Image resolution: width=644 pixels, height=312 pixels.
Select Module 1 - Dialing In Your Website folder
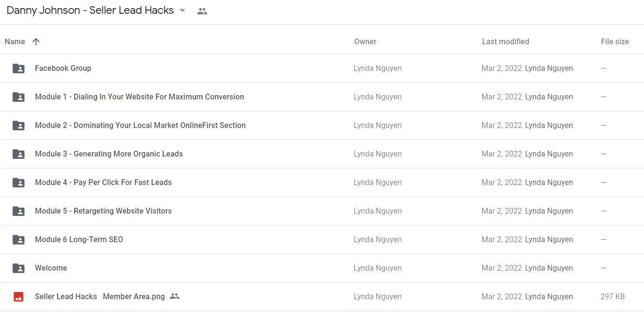tap(139, 97)
